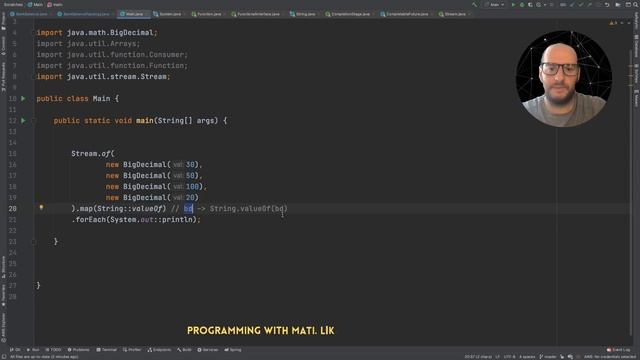Open the Build tool window button
This screenshot has width=640, height=360.
(x=184, y=350)
